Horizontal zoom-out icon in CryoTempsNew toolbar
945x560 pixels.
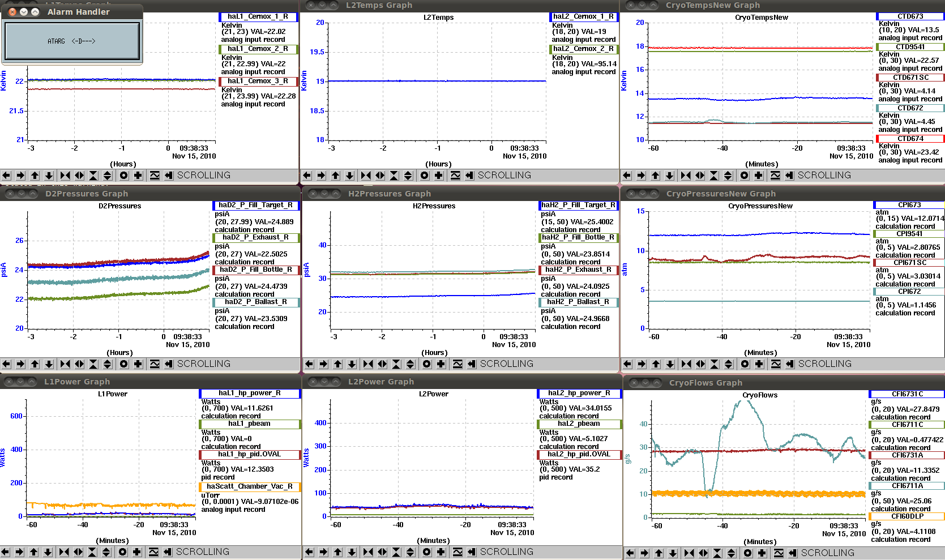click(700, 176)
